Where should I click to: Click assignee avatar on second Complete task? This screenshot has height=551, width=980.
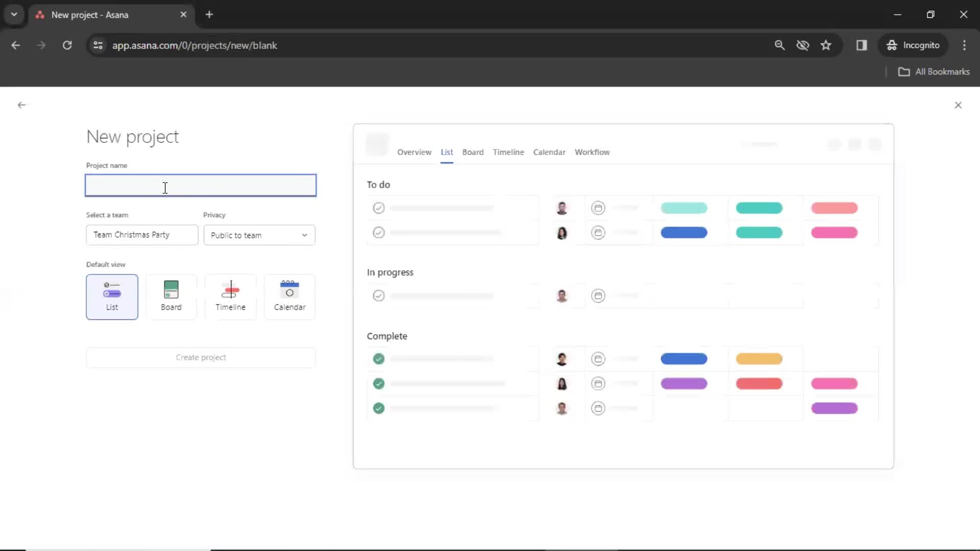tap(562, 384)
